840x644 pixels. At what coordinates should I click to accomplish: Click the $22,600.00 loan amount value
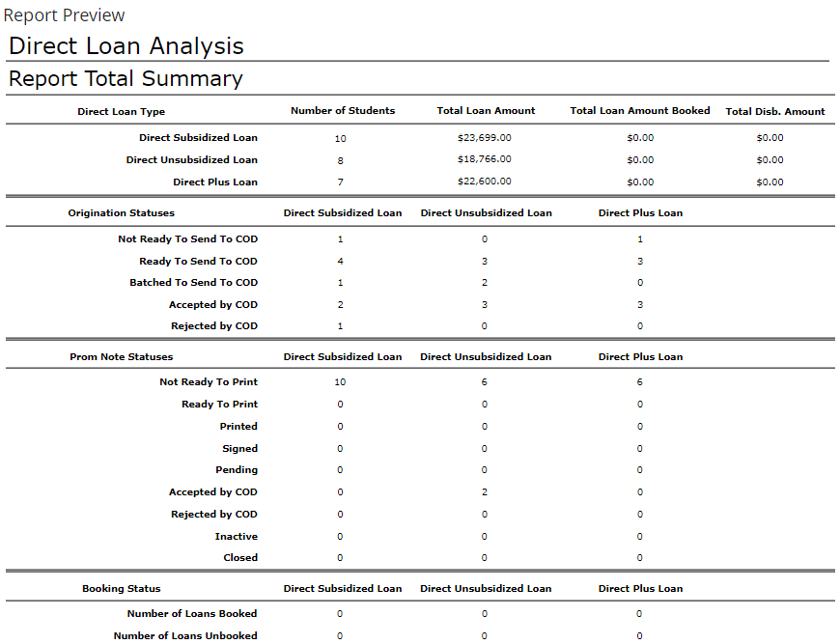coord(485,182)
